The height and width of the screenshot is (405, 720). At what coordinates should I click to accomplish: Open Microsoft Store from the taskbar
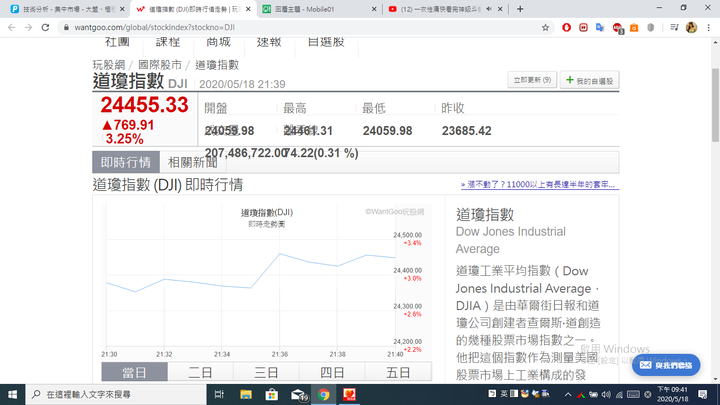(x=272, y=394)
